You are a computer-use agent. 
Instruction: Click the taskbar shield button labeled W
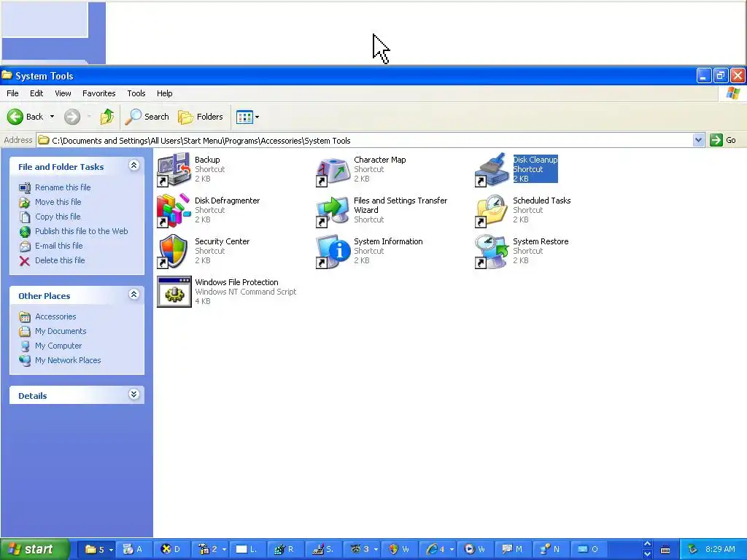[x=399, y=550]
